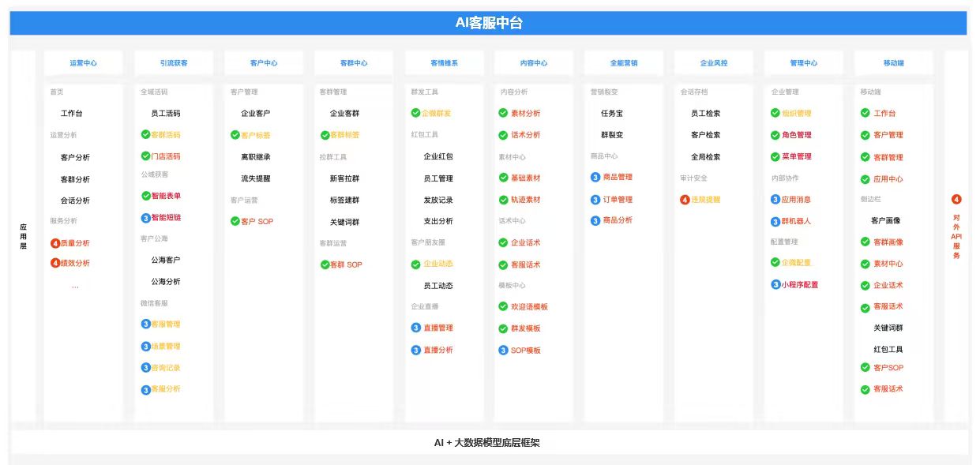Click the blue 3 badge beside 直播管理
The image size is (980, 465).
coord(416,328)
